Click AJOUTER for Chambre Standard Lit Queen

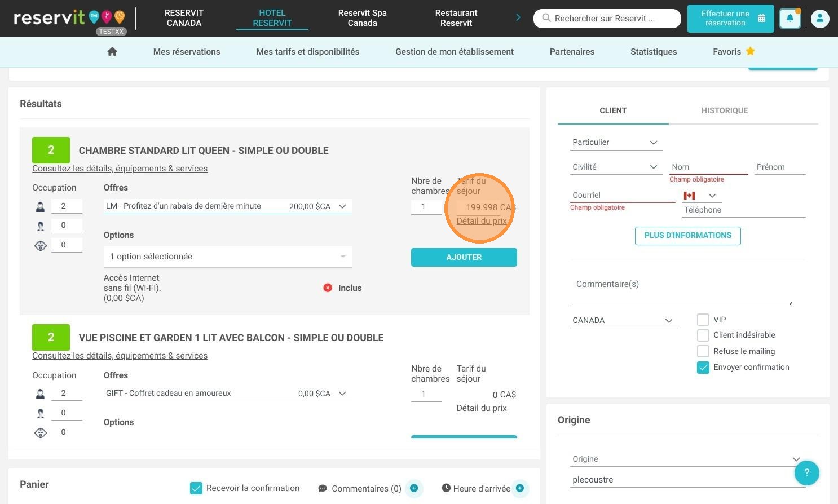pos(464,257)
